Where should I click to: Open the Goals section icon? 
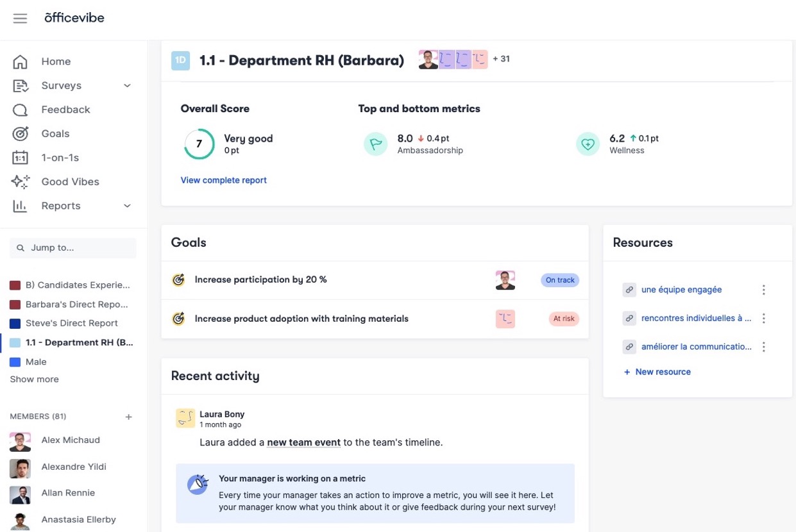tap(20, 133)
